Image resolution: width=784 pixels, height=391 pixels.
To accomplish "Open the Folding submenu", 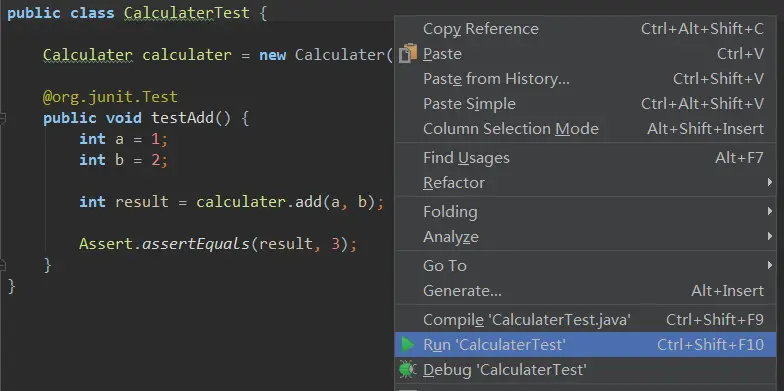I will click(585, 212).
